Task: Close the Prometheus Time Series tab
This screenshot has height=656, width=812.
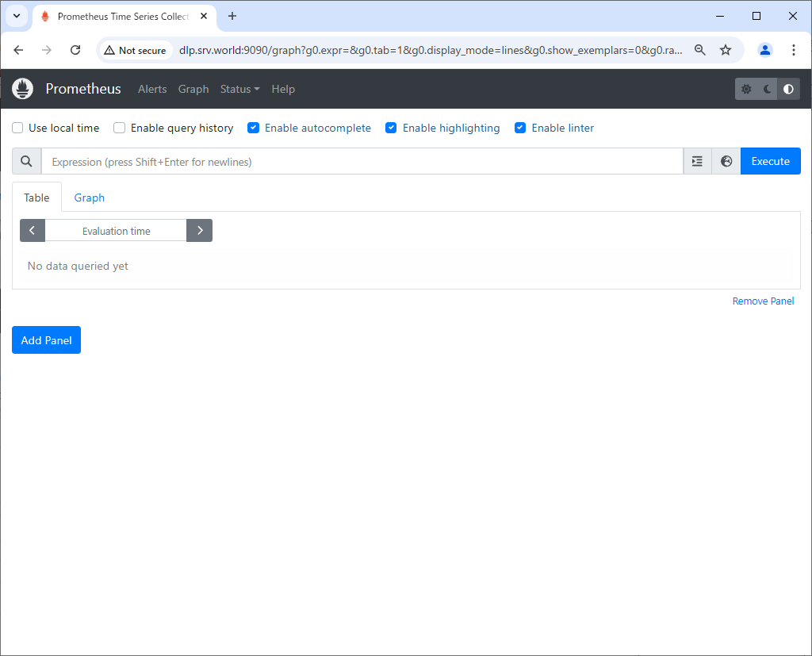Action: tap(204, 16)
